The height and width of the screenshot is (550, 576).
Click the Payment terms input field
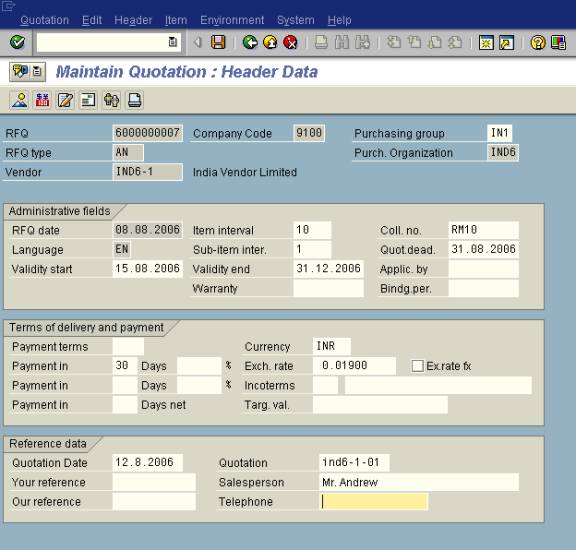coord(128,346)
